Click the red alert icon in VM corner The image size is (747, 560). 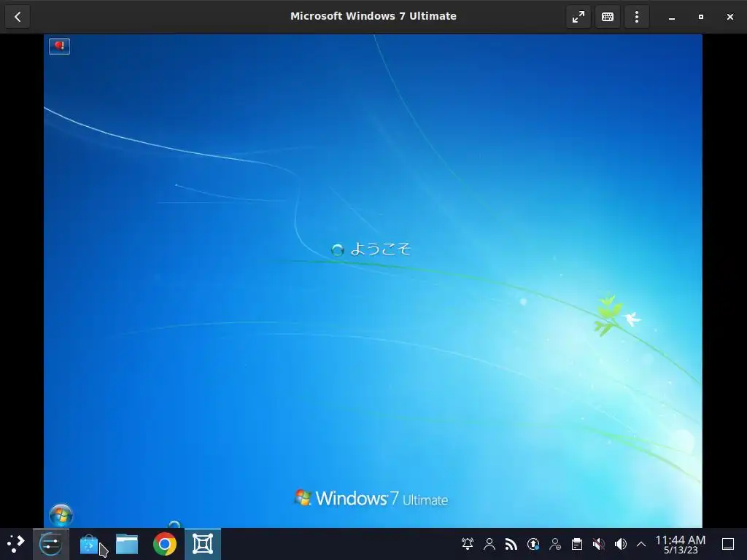[60, 46]
